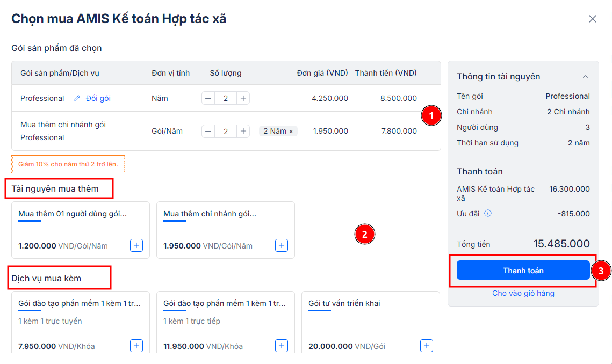Increase Professional package quantity with plus
Screen dimensions: 612x364
coord(243,98)
